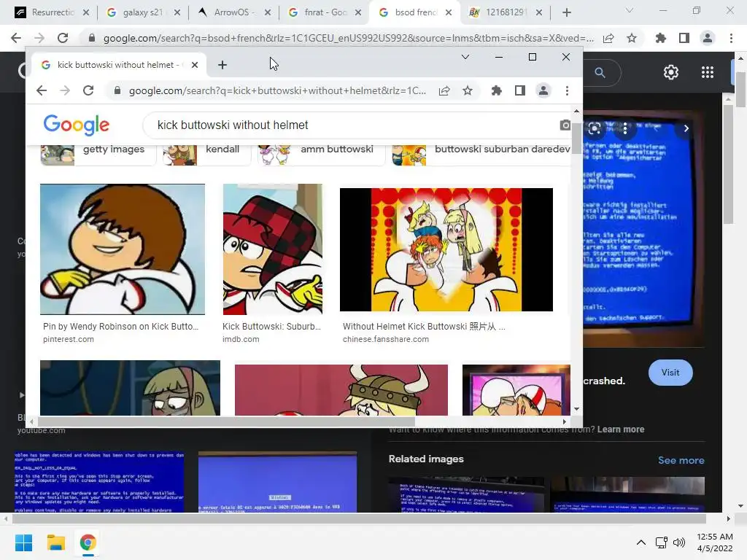Open extensions in the background Chrome window
Viewport: 747px width, 560px height.
pyautogui.click(x=661, y=38)
